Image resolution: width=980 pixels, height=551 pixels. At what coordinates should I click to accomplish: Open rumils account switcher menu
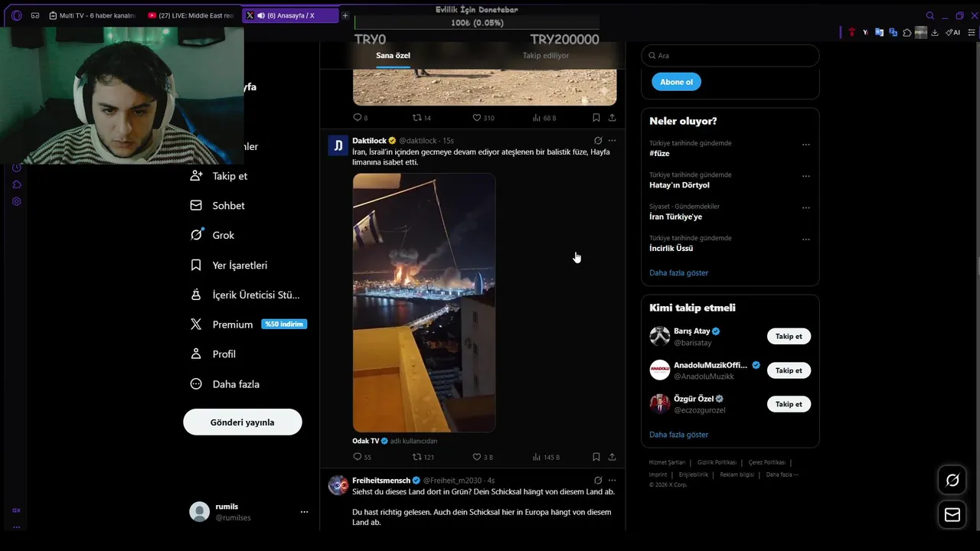point(304,512)
